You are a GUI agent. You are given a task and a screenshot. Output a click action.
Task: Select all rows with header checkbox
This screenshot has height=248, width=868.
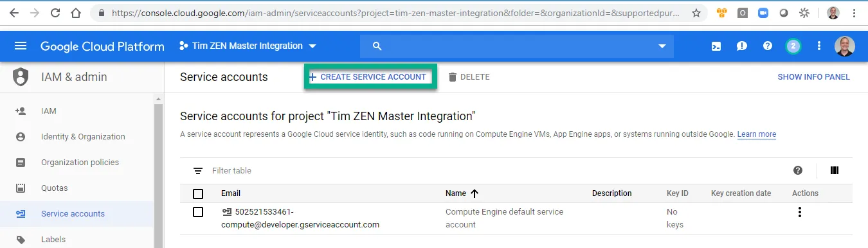[198, 193]
